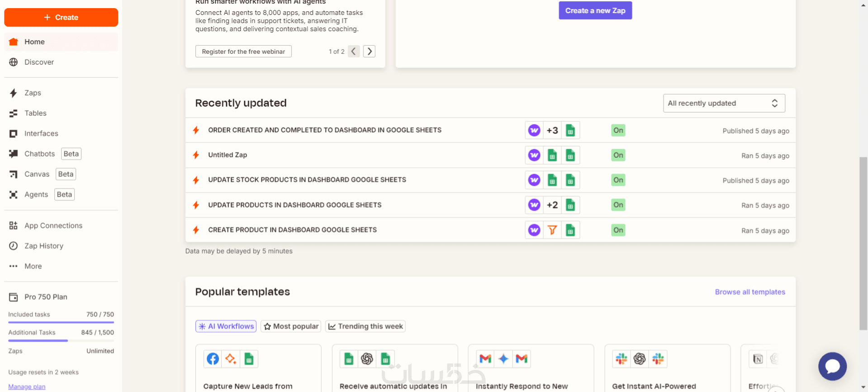The image size is (868, 392).
Task: Switch to Trending this week tab
Action: (365, 326)
